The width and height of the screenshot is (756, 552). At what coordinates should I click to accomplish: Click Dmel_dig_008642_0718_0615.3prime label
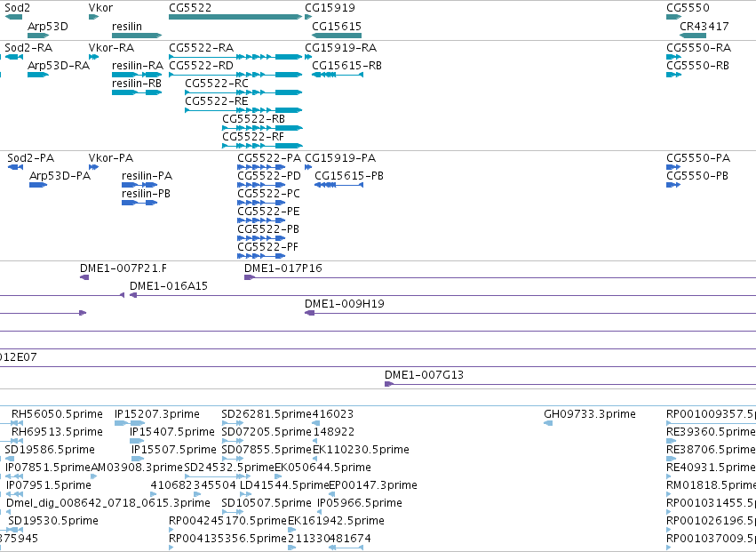[x=108, y=503]
